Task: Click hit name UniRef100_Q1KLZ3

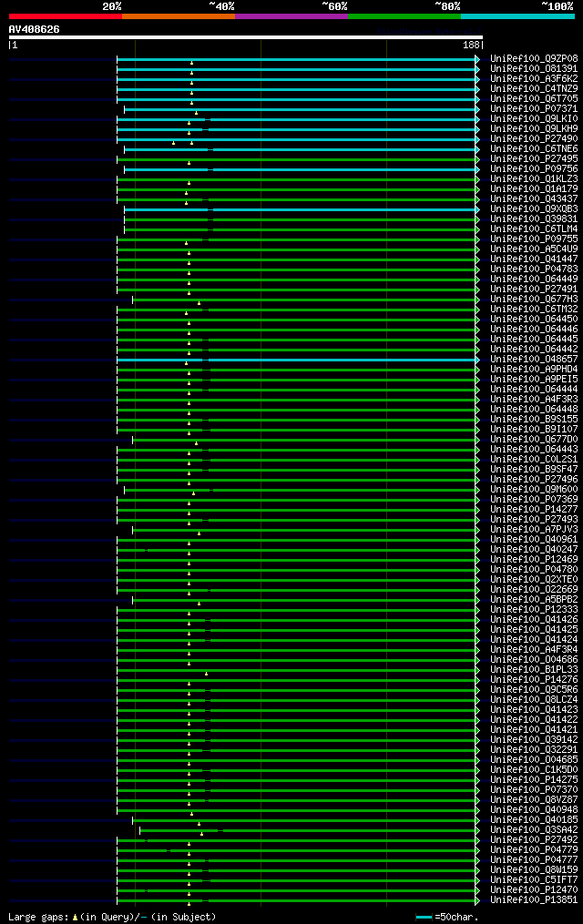Action: coord(534,178)
